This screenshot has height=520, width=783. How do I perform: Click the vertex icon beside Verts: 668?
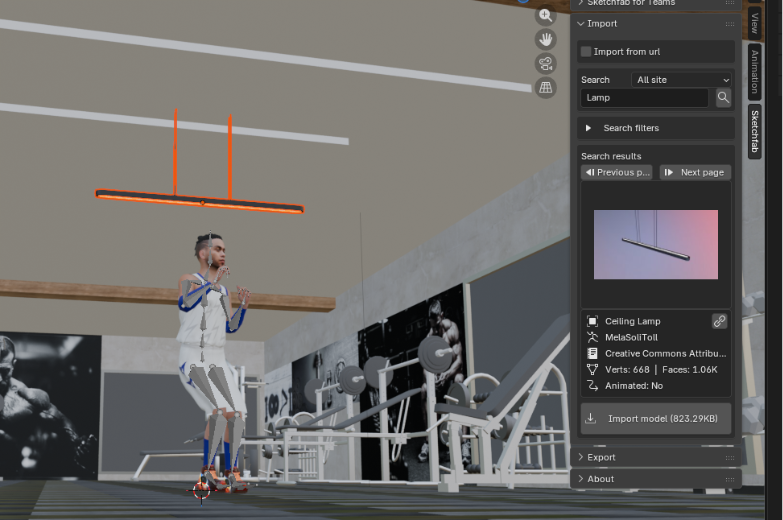(592, 370)
